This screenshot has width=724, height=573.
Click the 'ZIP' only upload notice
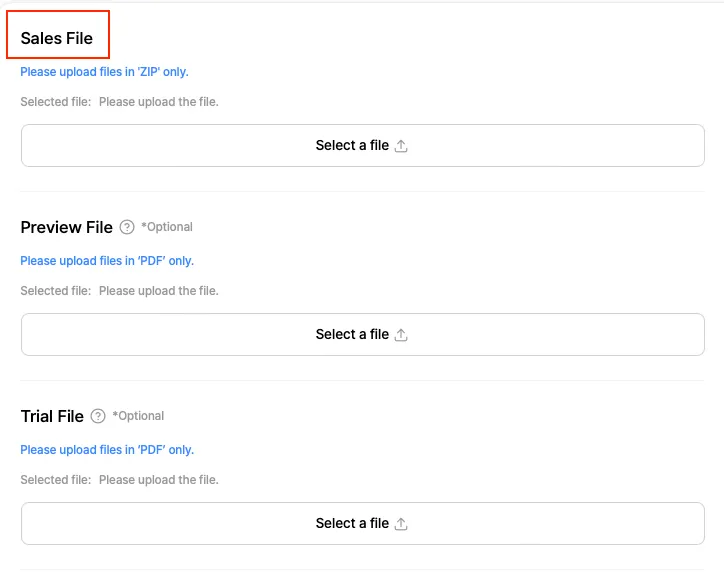104,72
